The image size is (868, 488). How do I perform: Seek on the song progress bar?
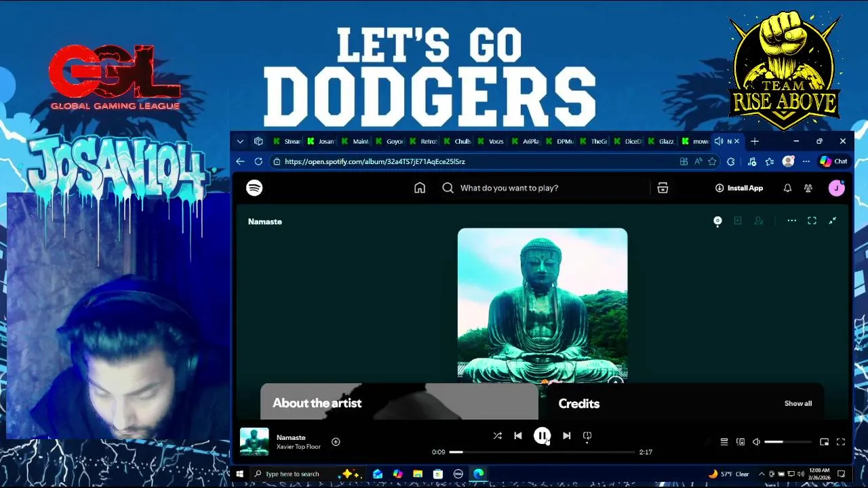point(542,452)
